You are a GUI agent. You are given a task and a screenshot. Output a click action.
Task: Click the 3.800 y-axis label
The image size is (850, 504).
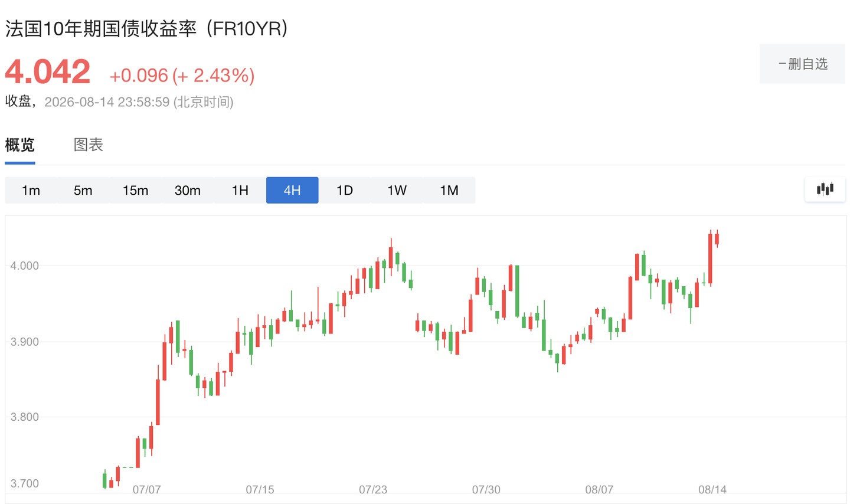[x=25, y=417]
